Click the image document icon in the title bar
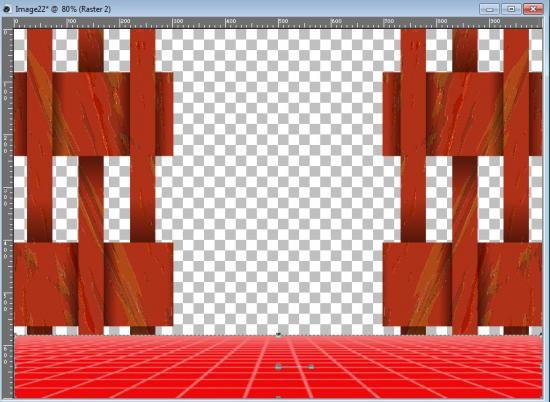This screenshot has width=550, height=402. pyautogui.click(x=7, y=9)
